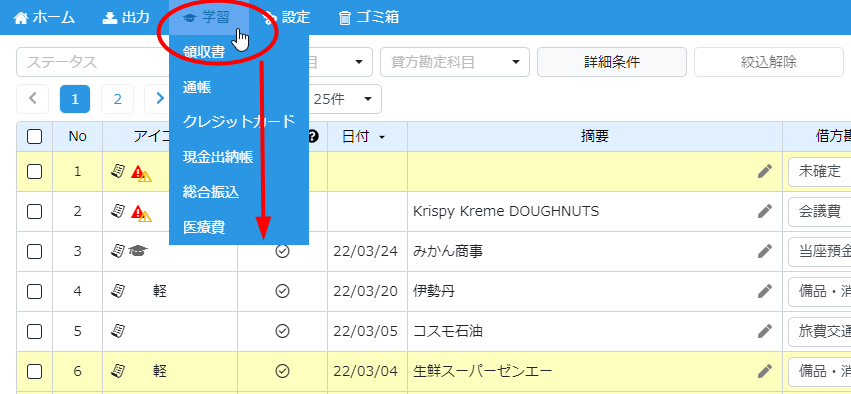The width and height of the screenshot is (851, 394).
Task: Edit the 生鮮スーパーゼンエー 摘要 pencil
Action: (765, 371)
